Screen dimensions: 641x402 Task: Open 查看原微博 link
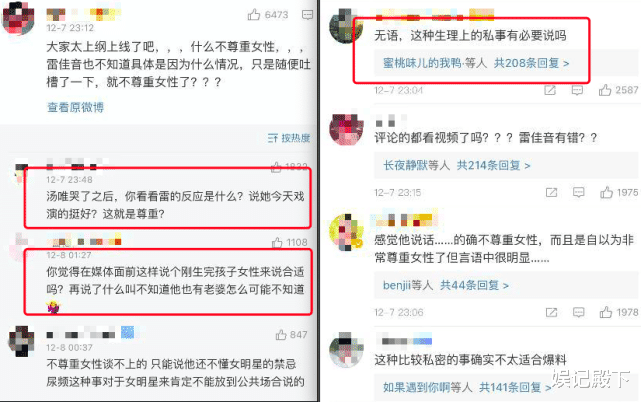tap(75, 107)
